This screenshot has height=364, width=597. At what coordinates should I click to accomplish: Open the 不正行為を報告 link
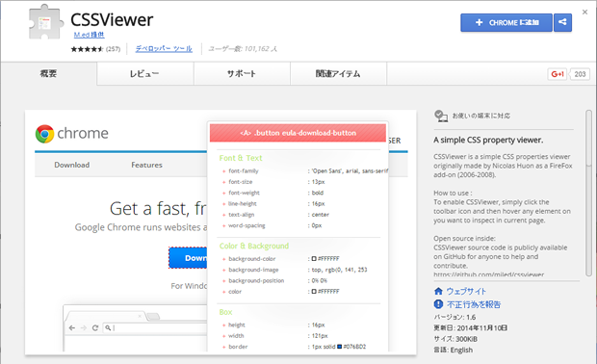click(474, 304)
